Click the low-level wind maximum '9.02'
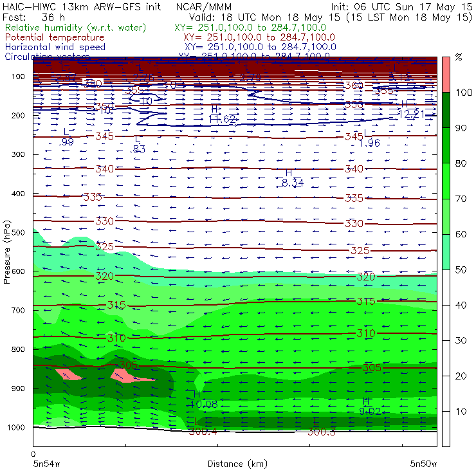Viewport: 476px width, 476px height. [370, 411]
